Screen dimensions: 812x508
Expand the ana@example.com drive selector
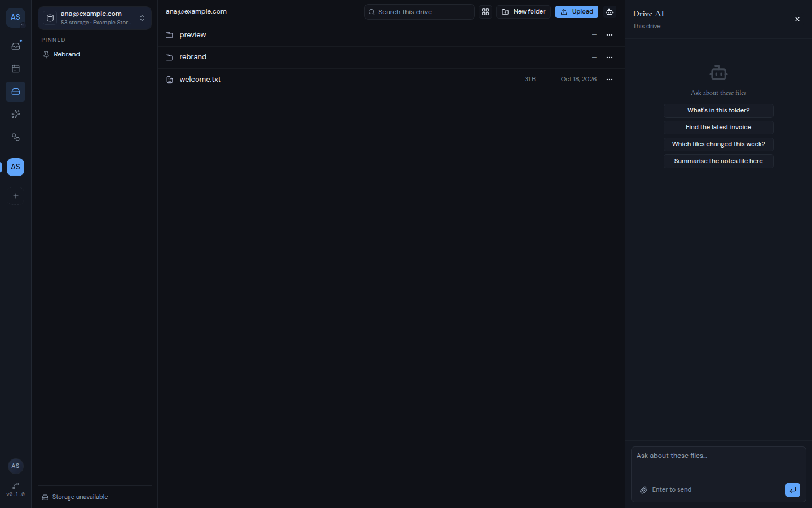coord(95,18)
